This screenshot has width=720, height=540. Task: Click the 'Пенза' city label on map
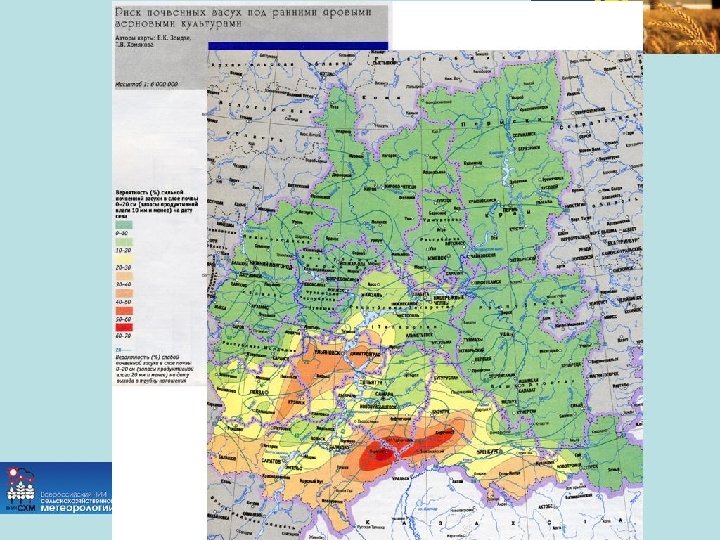(259, 392)
